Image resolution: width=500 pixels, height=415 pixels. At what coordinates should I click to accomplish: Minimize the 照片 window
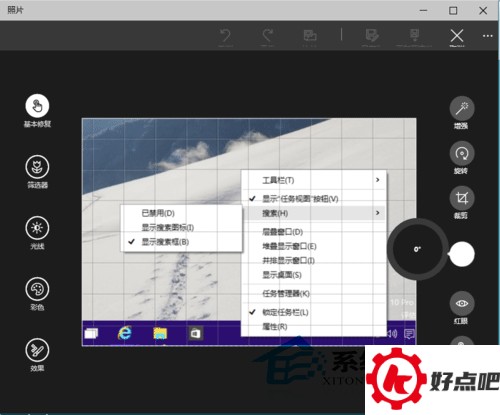423,11
